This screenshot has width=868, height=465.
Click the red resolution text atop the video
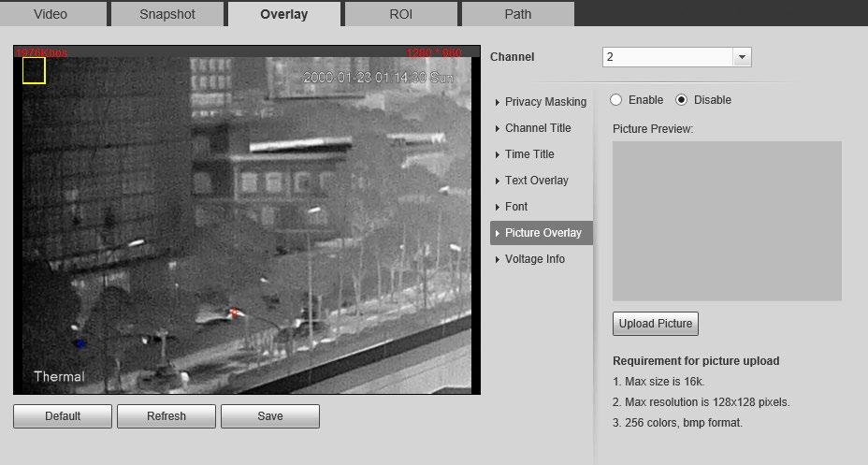pyautogui.click(x=433, y=52)
